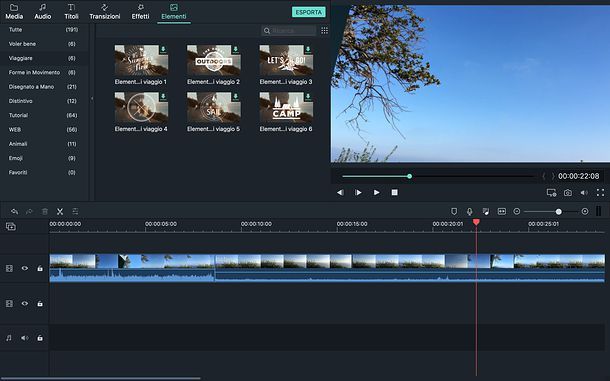Toggle lock on second video track

[x=40, y=303]
